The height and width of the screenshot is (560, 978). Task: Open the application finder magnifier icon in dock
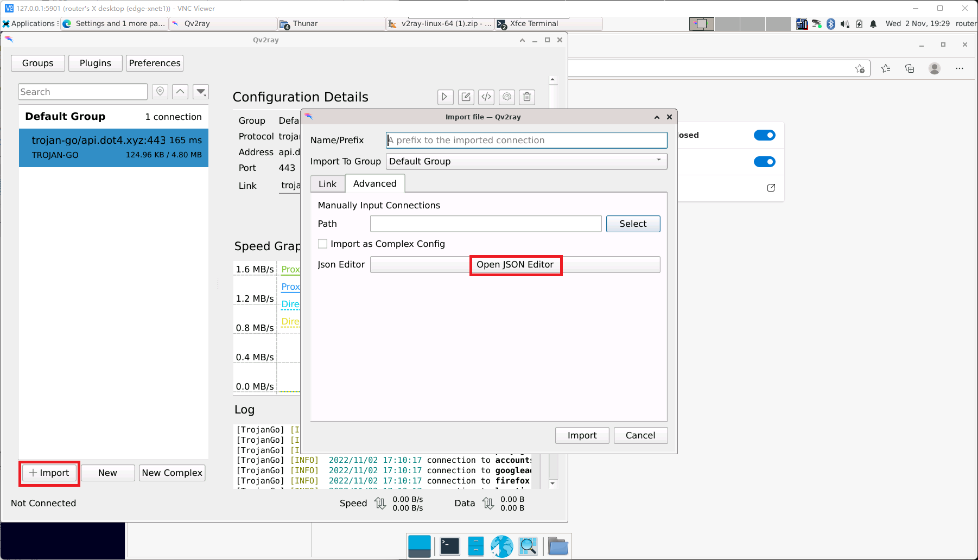528,546
